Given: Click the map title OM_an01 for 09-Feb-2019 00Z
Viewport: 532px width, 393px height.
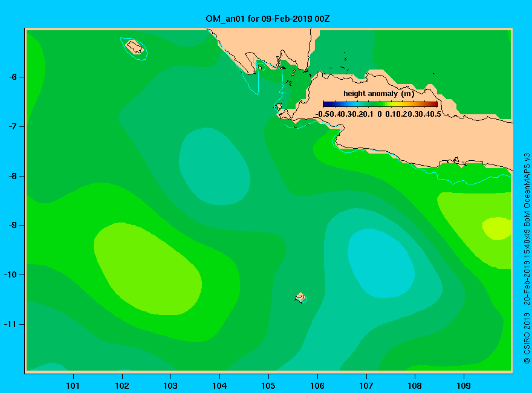Looking at the screenshot, I should (x=267, y=19).
